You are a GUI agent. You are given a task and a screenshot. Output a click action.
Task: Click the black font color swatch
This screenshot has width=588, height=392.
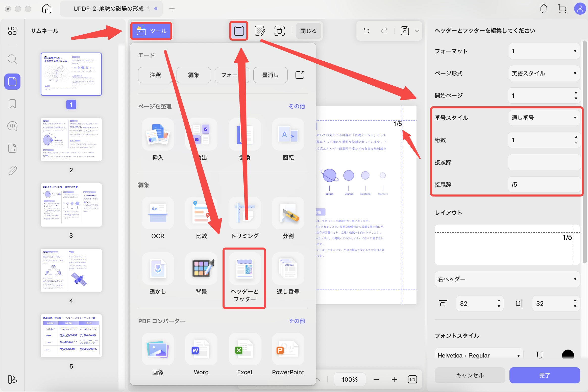[568, 355]
